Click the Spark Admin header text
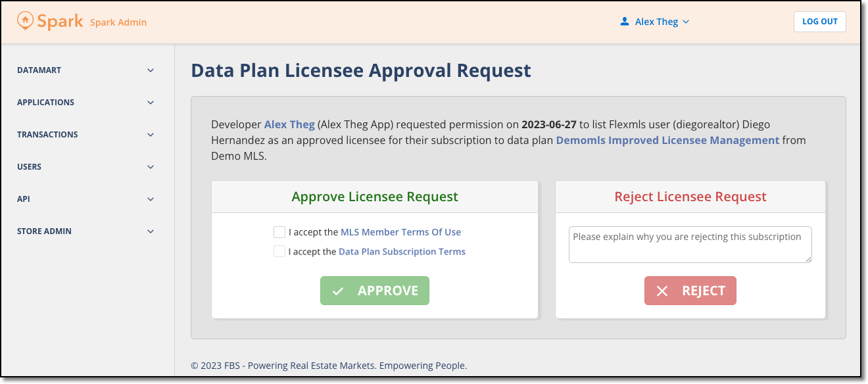 tap(118, 22)
